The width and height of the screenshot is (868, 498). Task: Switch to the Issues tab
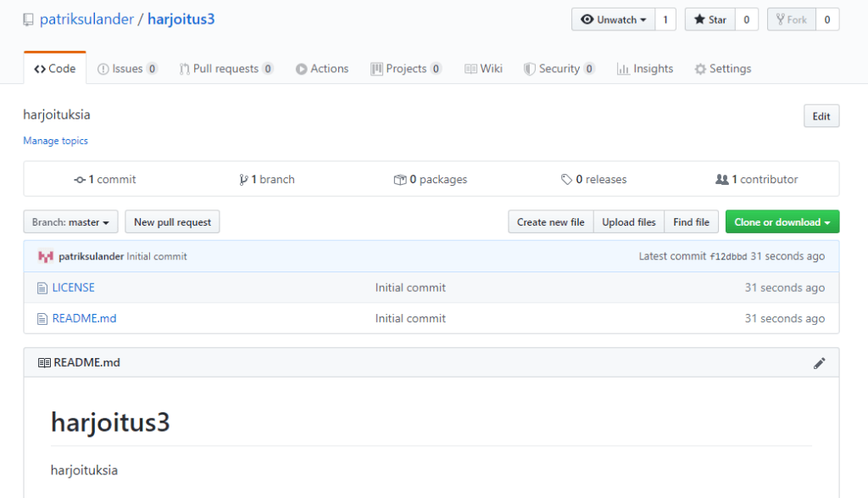[x=127, y=69]
